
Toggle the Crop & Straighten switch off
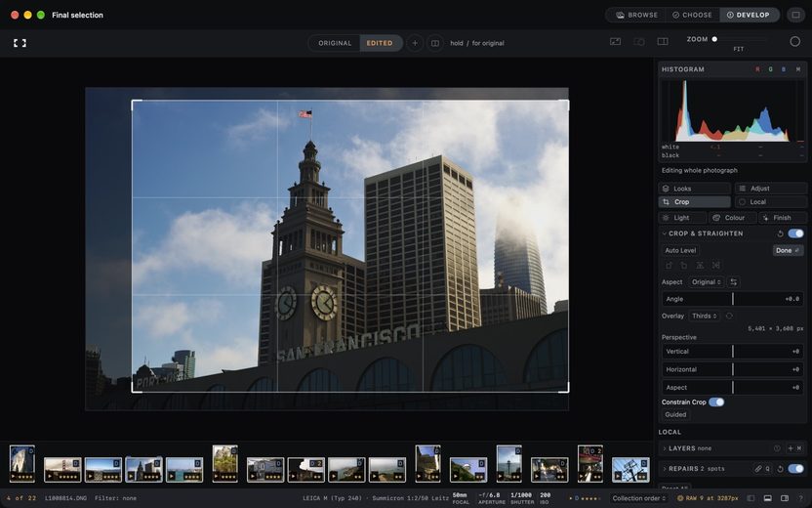click(796, 233)
